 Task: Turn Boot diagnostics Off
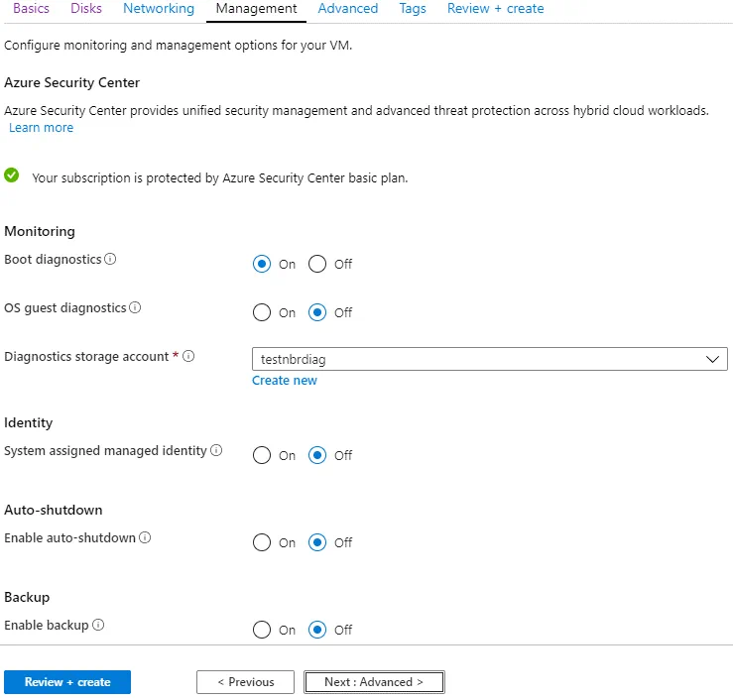(317, 264)
